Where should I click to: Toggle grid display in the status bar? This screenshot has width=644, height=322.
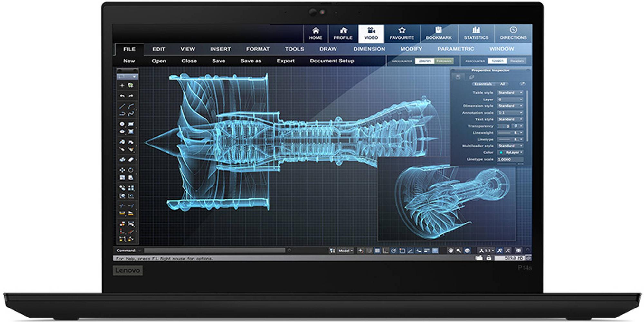pos(377,251)
